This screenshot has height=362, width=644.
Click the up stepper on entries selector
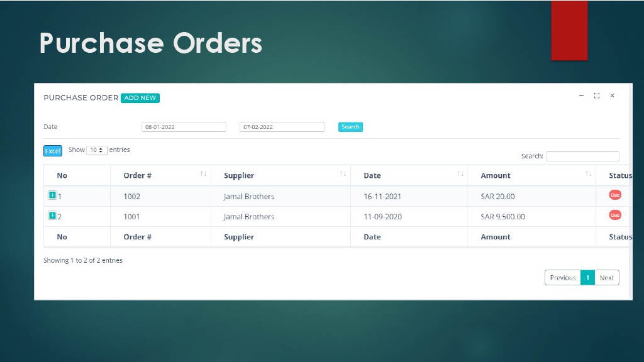pos(101,148)
